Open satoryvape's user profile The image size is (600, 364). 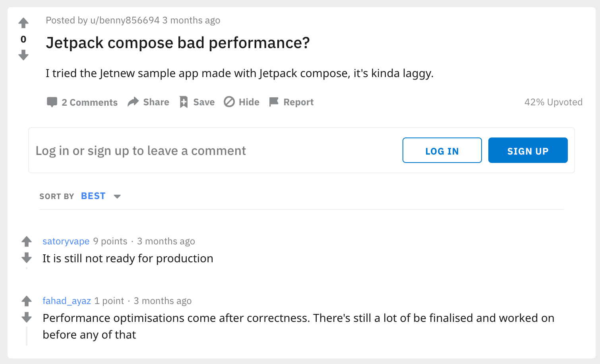(x=66, y=241)
